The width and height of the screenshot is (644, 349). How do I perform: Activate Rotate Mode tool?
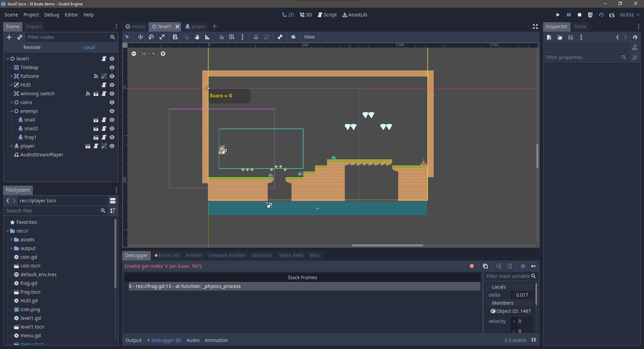pos(151,37)
